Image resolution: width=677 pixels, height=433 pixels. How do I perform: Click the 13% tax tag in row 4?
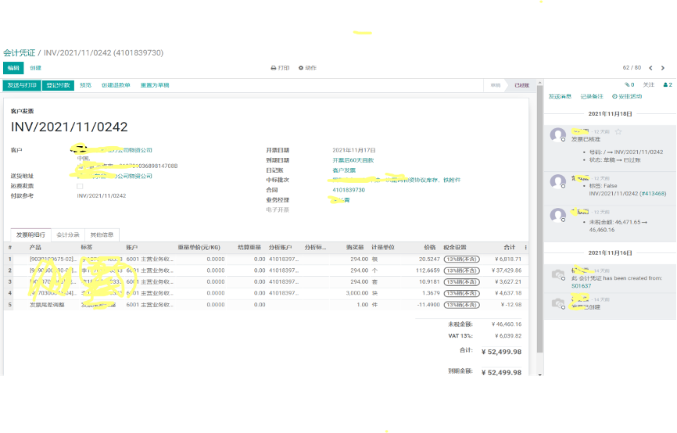462,293
